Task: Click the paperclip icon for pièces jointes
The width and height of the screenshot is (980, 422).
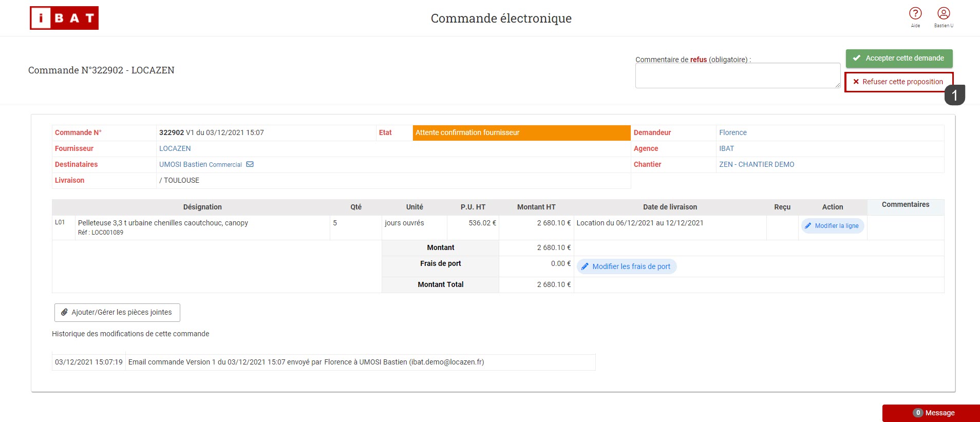Action: (x=64, y=312)
